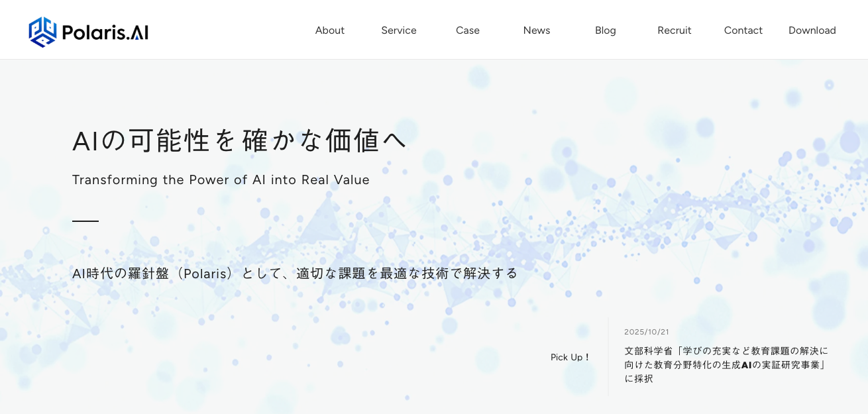Click the Polaris.AI wordmark text
This screenshot has height=414, width=868.
click(x=105, y=31)
